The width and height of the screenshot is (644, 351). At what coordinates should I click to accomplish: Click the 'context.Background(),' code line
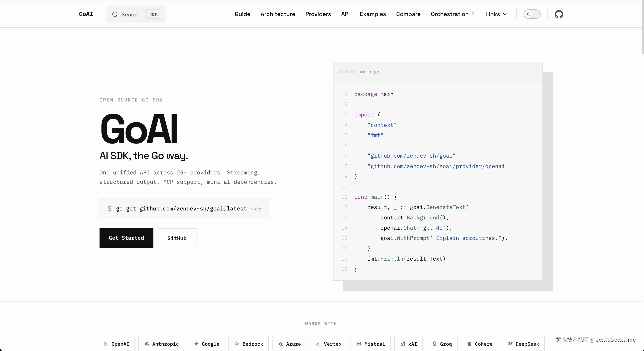(x=414, y=218)
